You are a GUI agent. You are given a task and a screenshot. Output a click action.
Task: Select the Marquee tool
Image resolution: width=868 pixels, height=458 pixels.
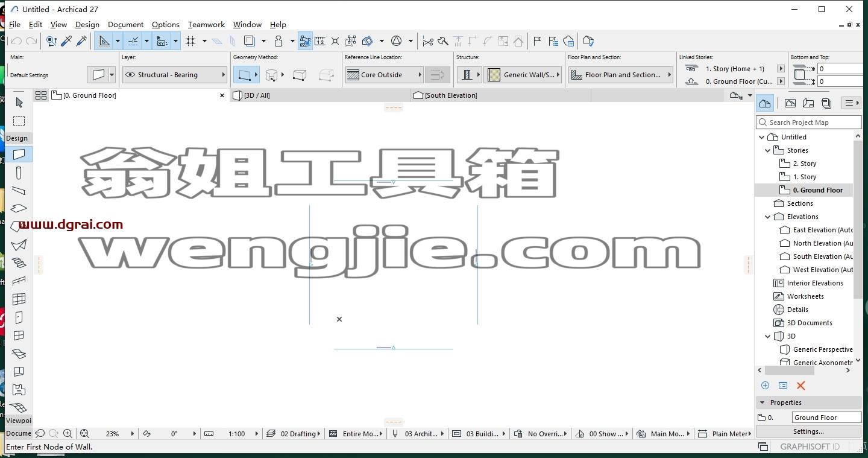(x=19, y=121)
